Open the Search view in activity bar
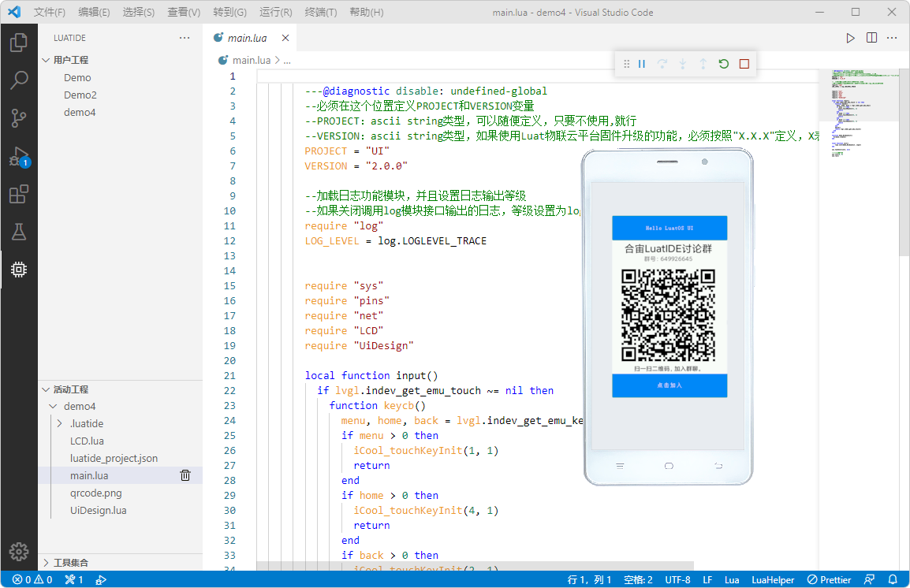The width and height of the screenshot is (910, 588). click(x=19, y=80)
